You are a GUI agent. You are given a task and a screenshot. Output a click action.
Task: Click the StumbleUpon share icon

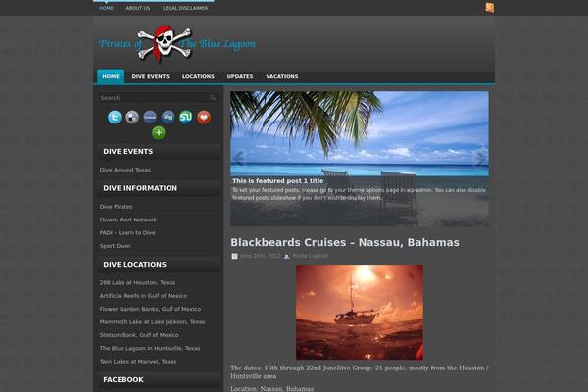tap(186, 117)
